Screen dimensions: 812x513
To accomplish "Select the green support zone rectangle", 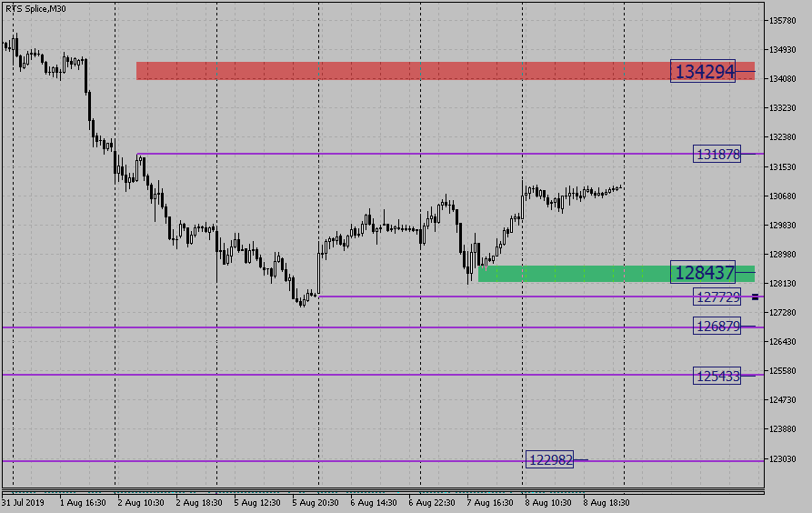I will point(573,273).
